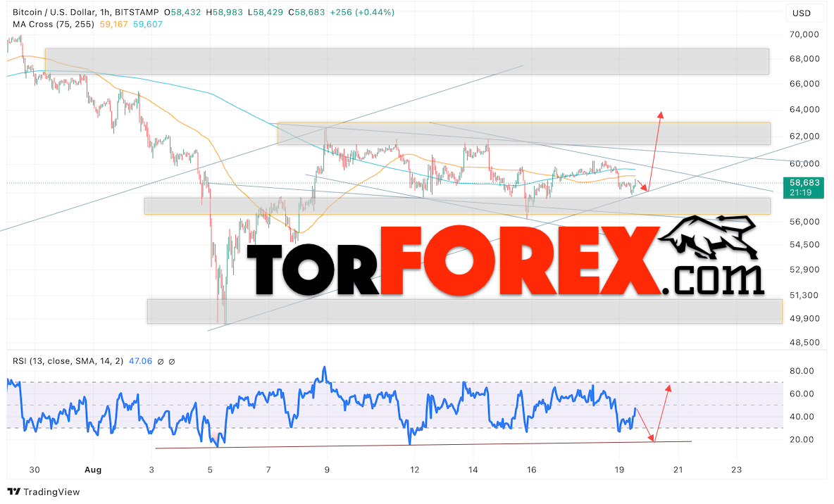Click the 40.00 RSI axis label
This screenshot has height=504, width=834.
tap(802, 417)
